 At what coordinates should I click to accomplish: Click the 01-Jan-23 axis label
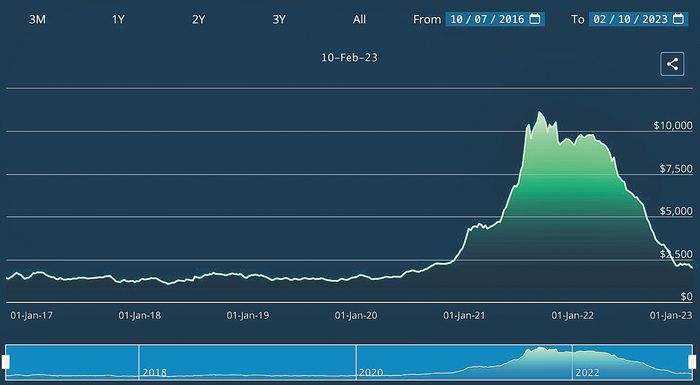671,315
